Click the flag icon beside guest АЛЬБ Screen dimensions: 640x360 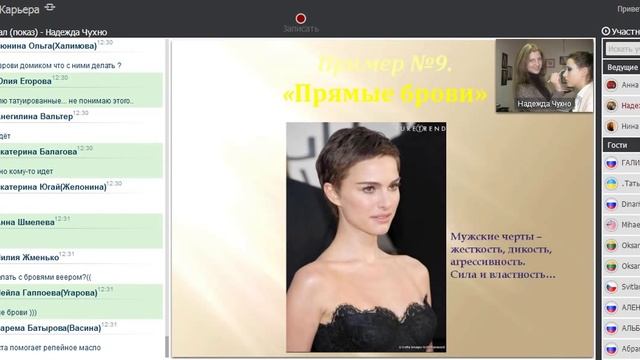(611, 328)
